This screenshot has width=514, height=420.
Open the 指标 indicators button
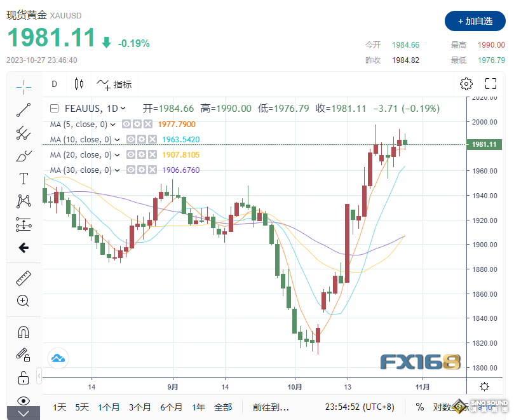(114, 84)
